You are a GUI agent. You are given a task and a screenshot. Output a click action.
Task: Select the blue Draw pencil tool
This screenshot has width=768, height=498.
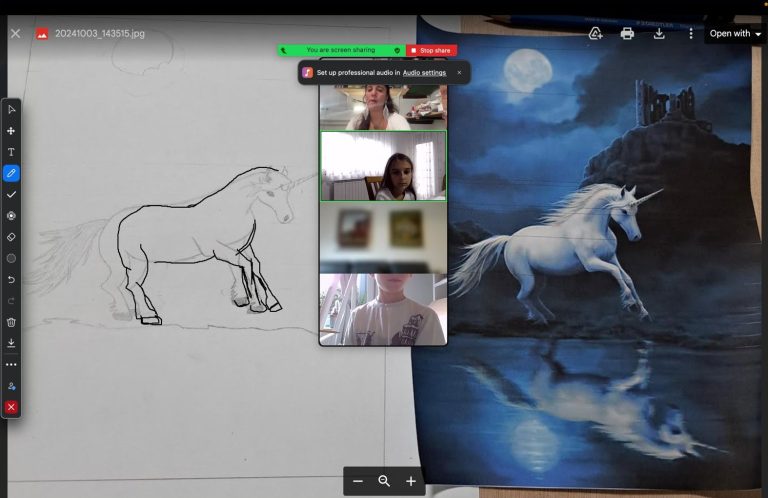point(11,173)
